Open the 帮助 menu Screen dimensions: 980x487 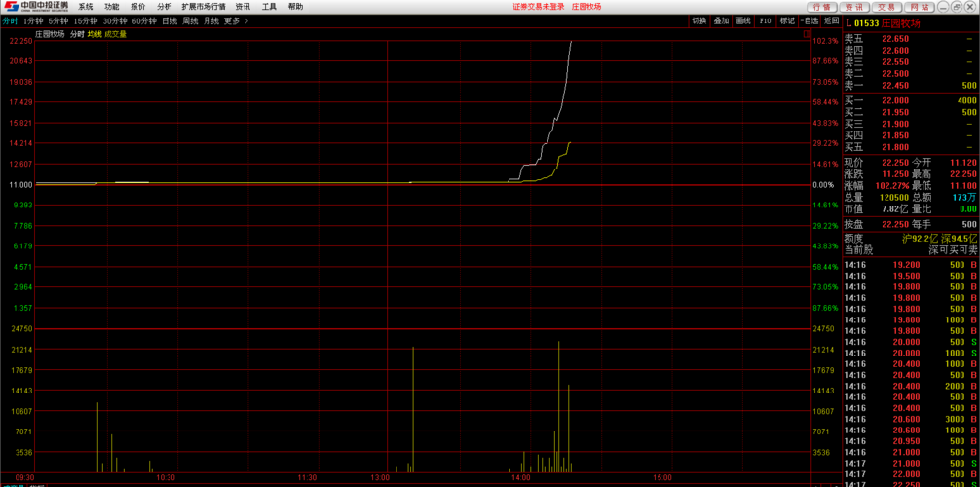[x=295, y=7]
